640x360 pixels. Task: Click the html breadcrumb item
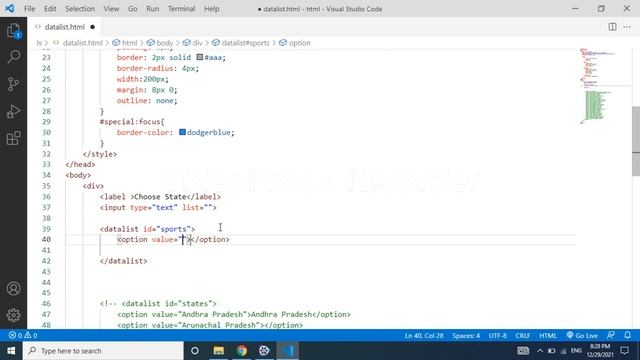click(129, 43)
